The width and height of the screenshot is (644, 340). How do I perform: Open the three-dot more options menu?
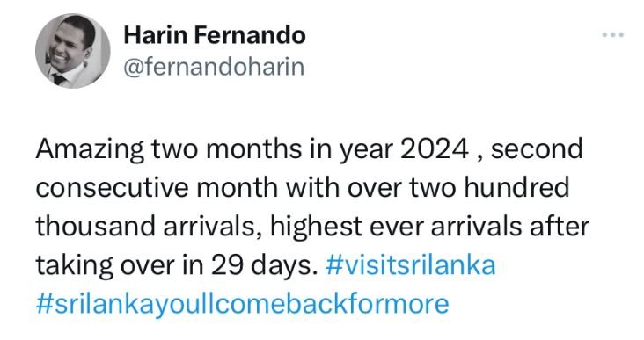[613, 35]
